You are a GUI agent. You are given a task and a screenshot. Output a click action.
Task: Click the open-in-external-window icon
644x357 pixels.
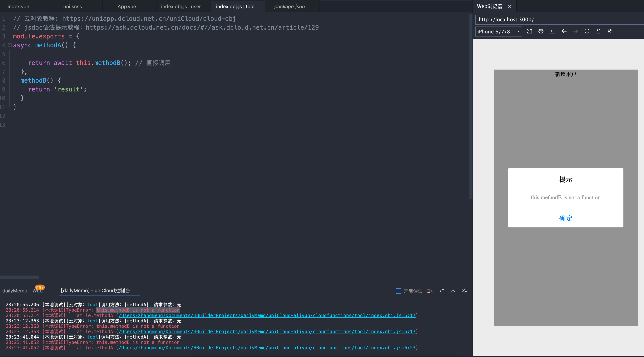(x=529, y=31)
